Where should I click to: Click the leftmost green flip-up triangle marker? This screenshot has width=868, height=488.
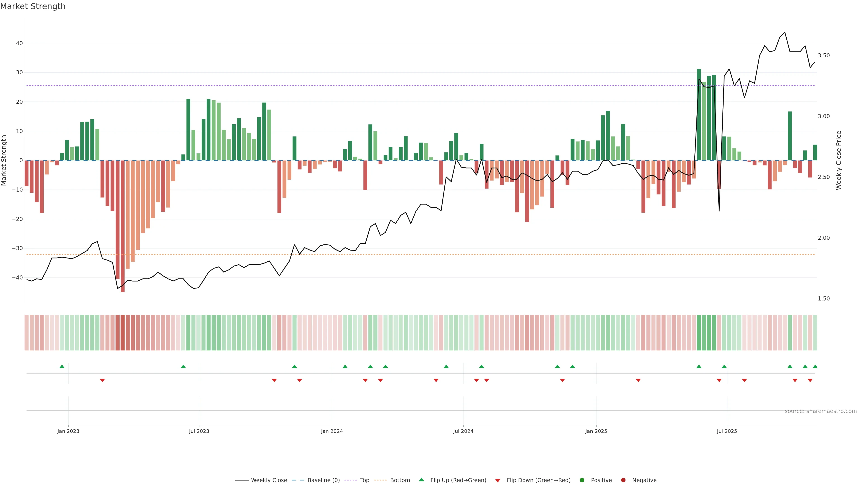[x=62, y=366]
